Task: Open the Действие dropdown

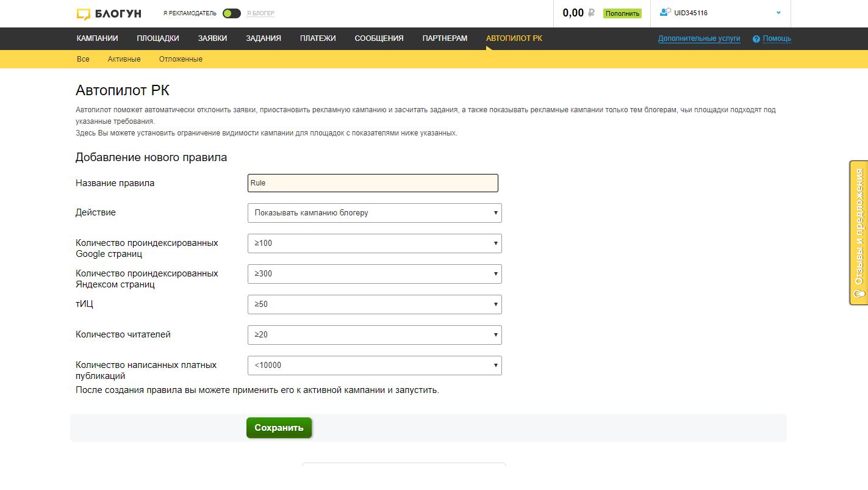Action: click(375, 213)
